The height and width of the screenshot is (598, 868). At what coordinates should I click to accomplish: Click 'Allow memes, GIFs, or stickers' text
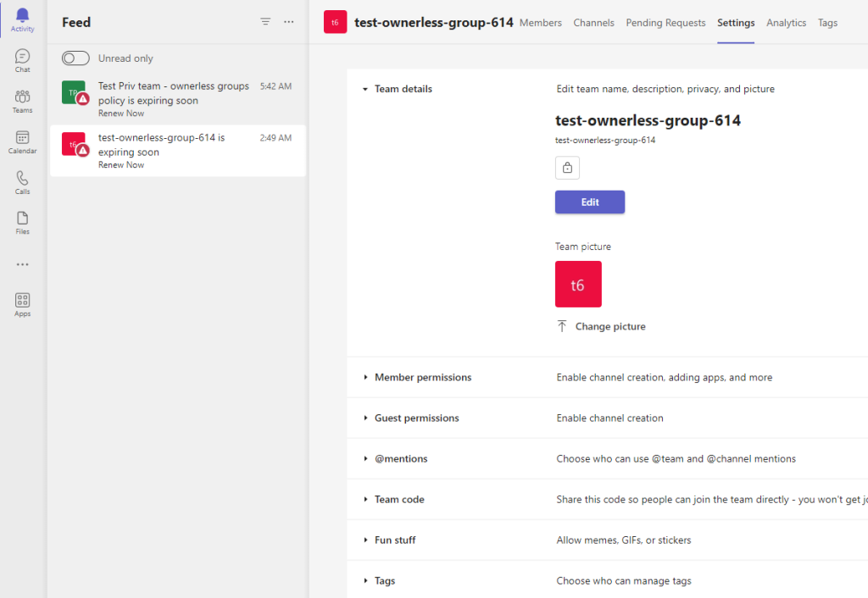pyautogui.click(x=624, y=540)
